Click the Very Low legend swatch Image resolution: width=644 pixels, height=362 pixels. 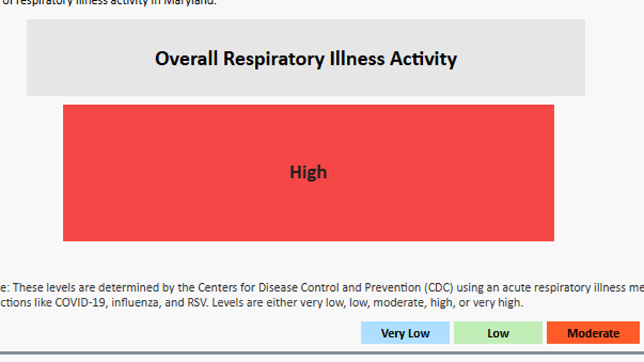[x=405, y=333]
